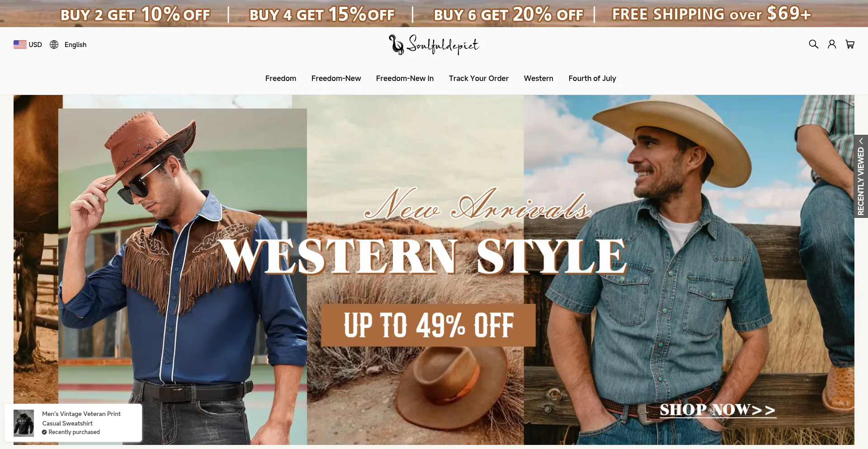Click the globe language icon
This screenshot has width=868, height=449.
[54, 44]
